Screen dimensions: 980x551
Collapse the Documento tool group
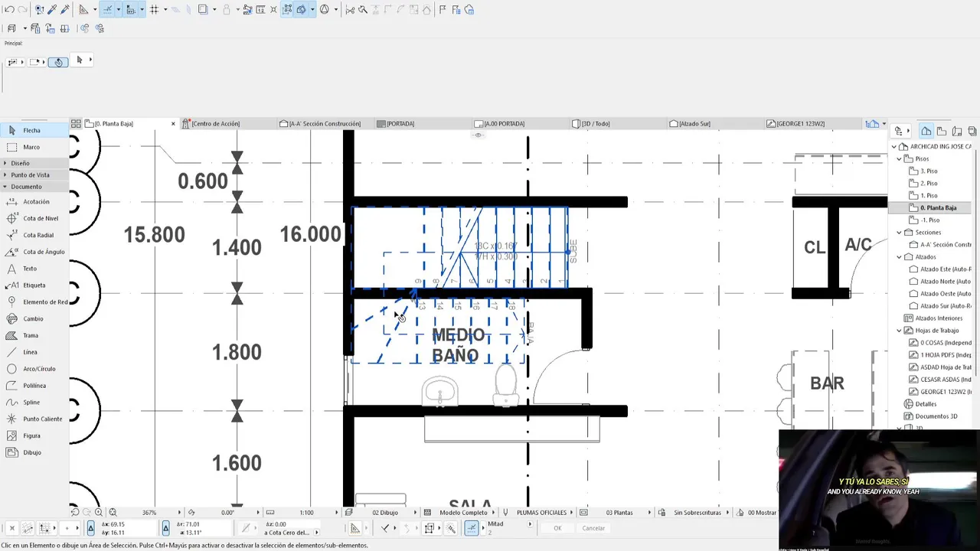click(34, 187)
